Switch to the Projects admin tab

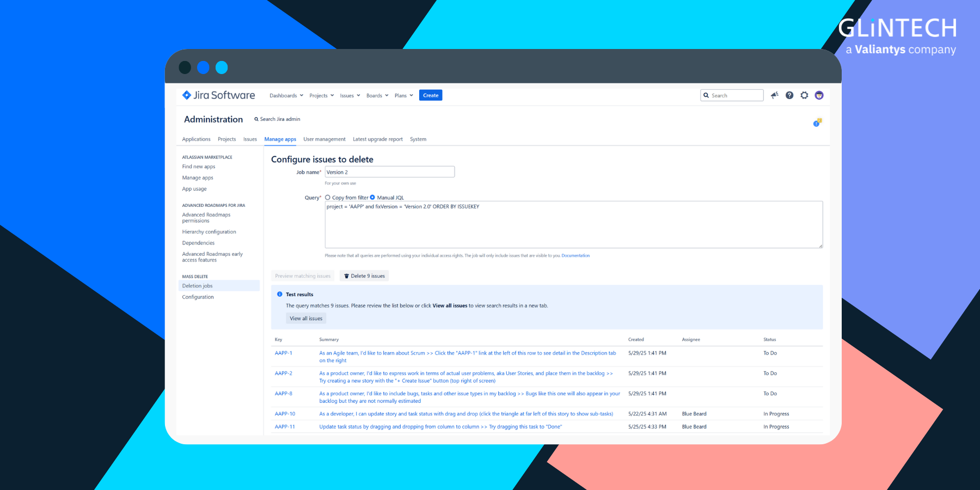coord(227,139)
